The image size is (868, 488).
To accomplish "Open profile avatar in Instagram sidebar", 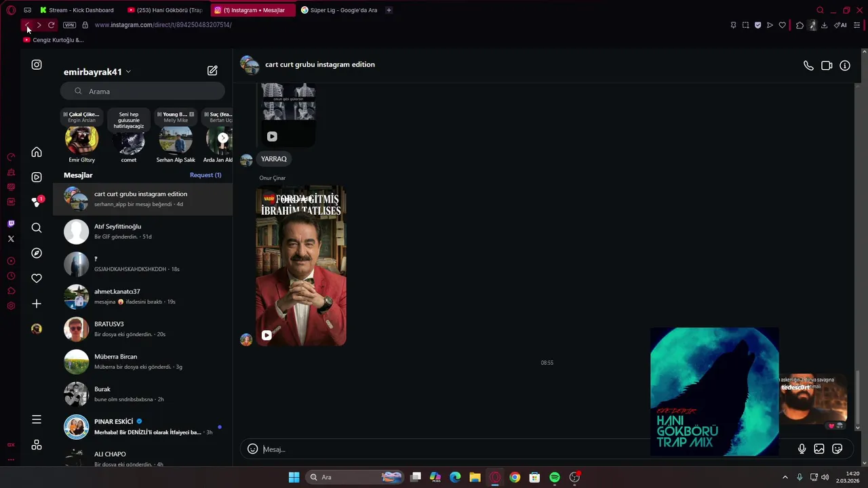I will pyautogui.click(x=37, y=329).
